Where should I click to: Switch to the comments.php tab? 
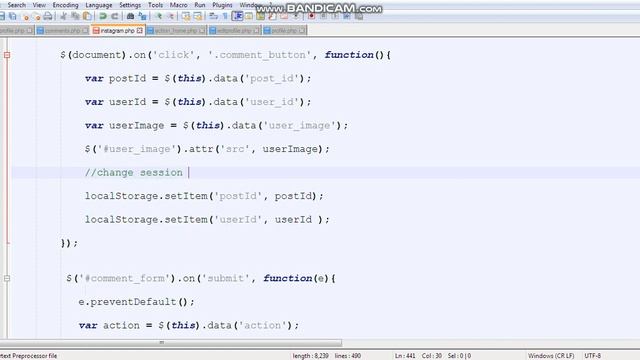click(62, 31)
